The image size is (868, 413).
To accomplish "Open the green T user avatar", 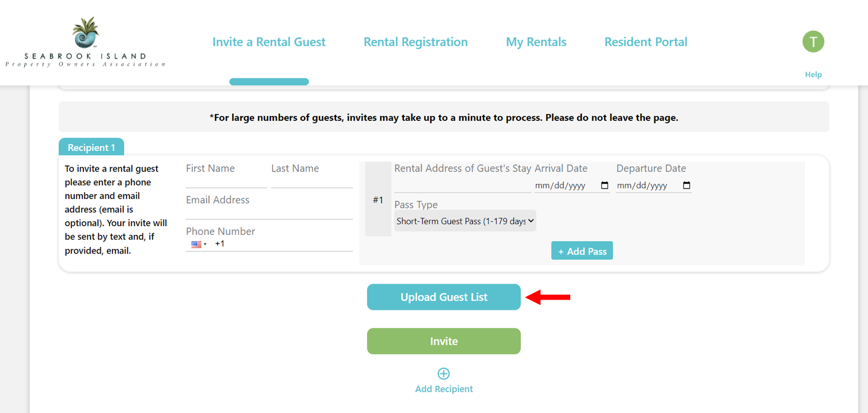I will (x=813, y=42).
